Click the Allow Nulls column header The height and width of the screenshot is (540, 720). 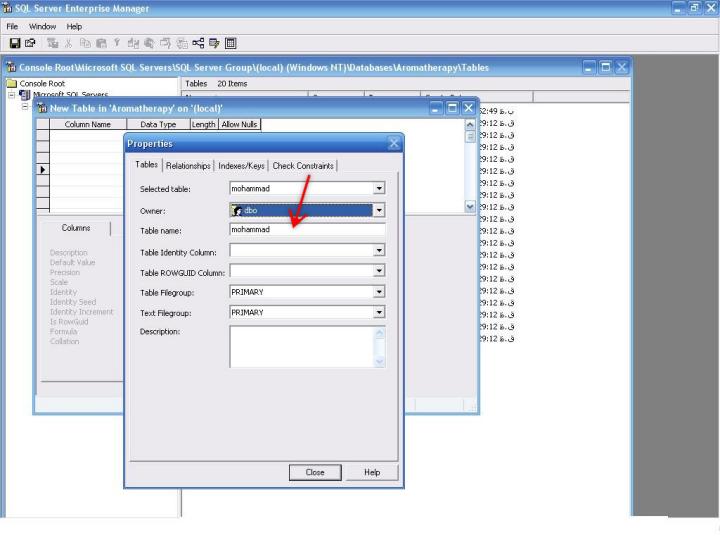[239, 124]
